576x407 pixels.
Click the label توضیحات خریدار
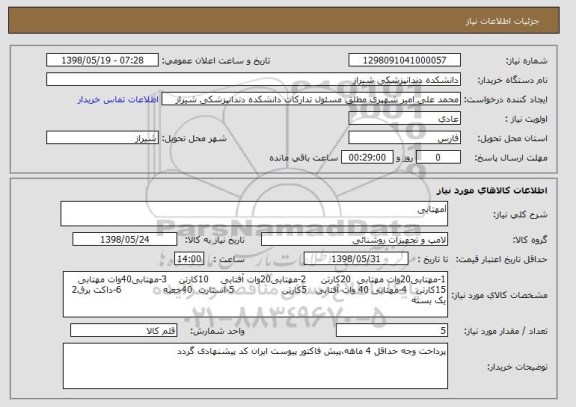518,367
